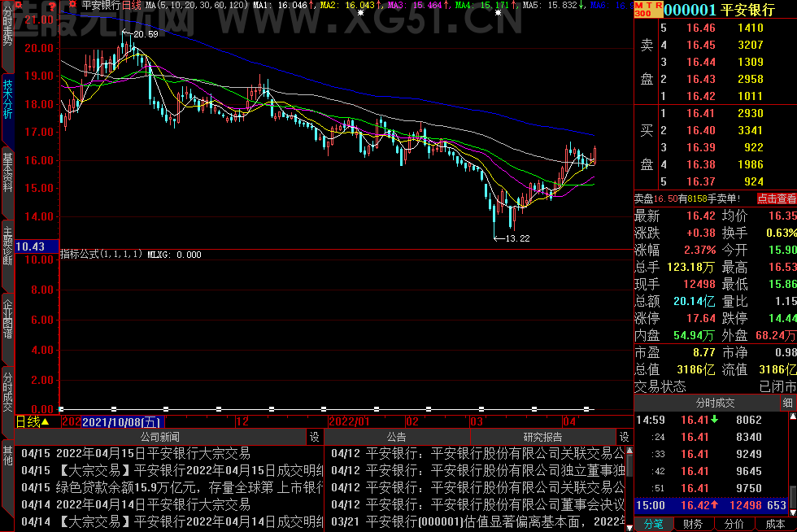
Task: Click sell level 1 price 16.42
Action: click(701, 96)
